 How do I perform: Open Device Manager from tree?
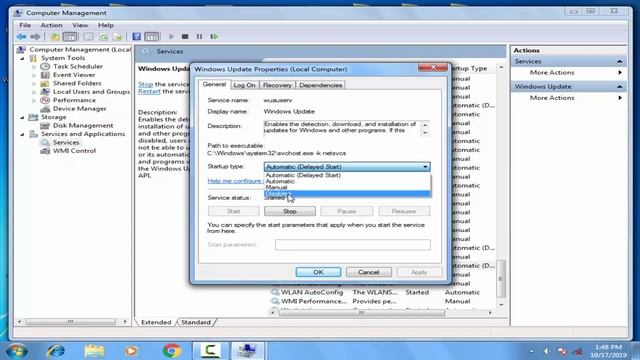(80, 109)
